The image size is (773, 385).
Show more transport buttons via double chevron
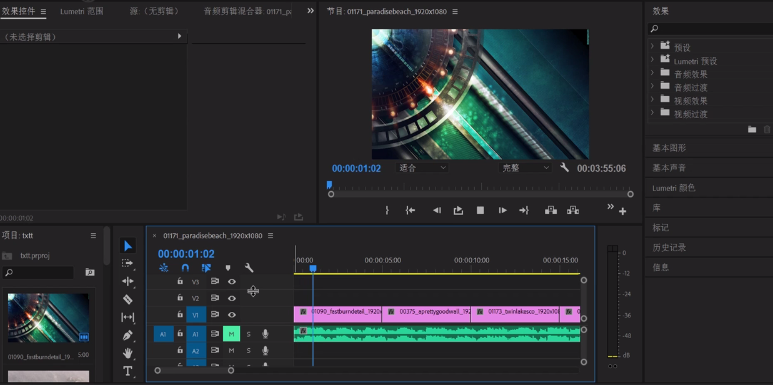pos(610,207)
